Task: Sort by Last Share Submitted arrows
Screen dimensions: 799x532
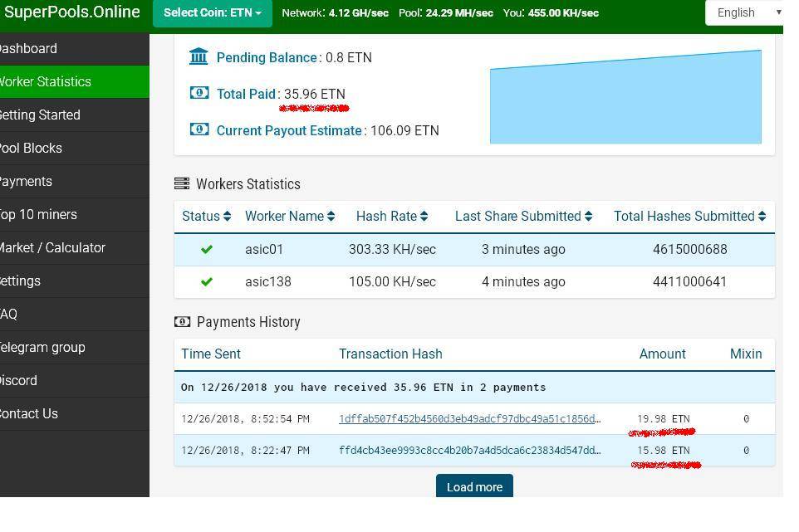Action: 588,217
